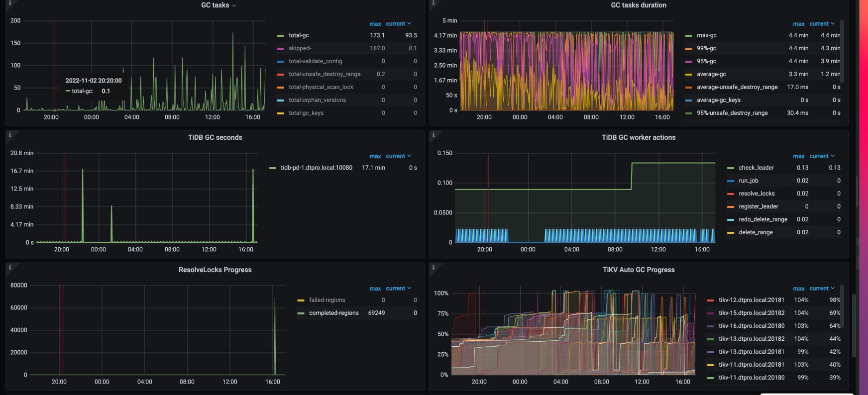Show info for TiDB GC worker actions

tap(434, 135)
